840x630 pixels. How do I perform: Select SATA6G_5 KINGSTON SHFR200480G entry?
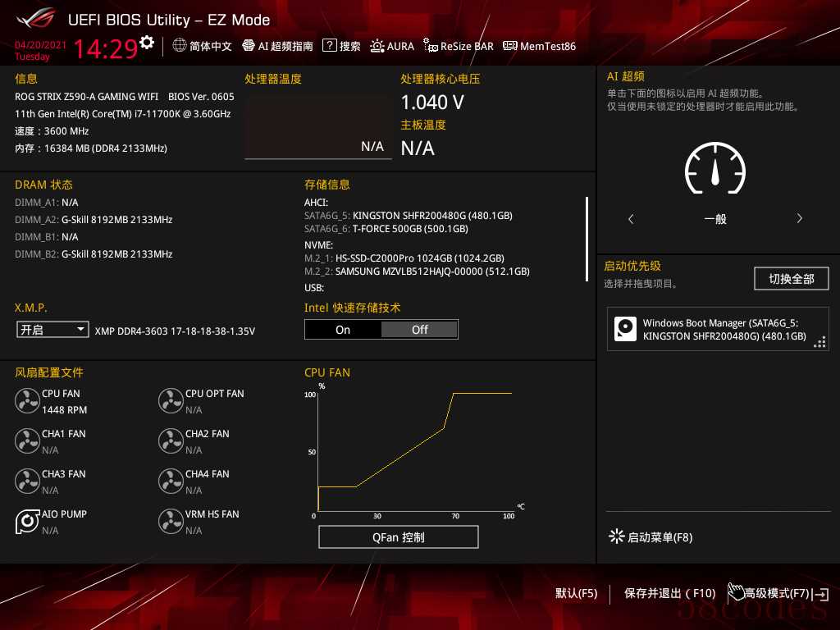click(409, 216)
